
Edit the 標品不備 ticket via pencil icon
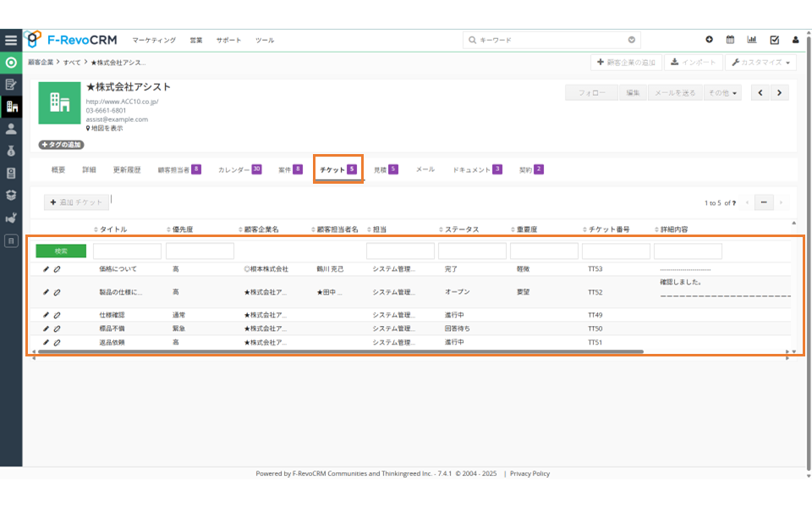point(46,329)
